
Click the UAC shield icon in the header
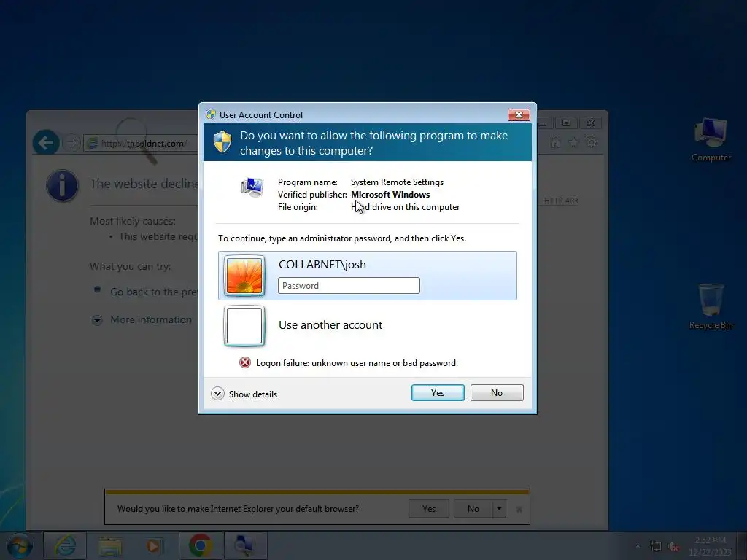[222, 142]
